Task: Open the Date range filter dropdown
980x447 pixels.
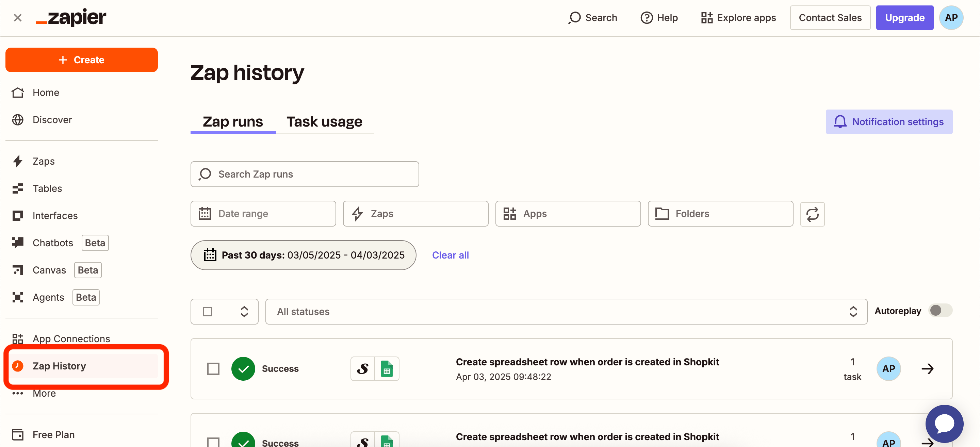Action: point(263,214)
